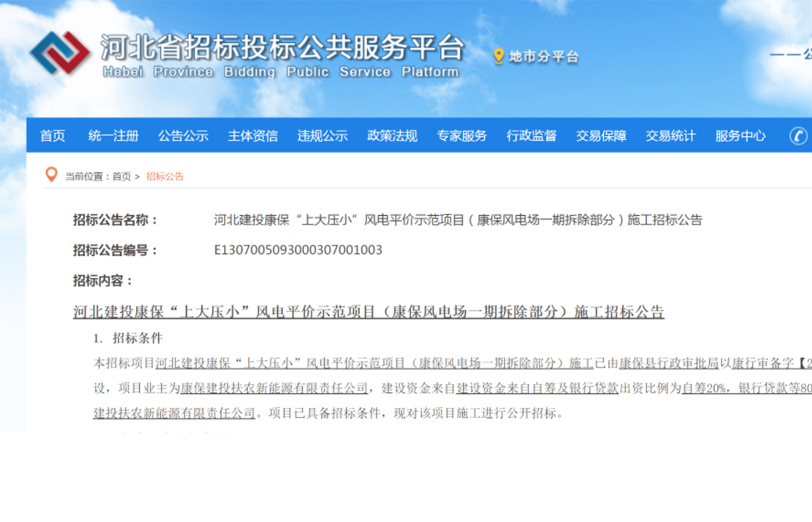This screenshot has height=522, width=812.
Task: Click the 1. 招标条件 section heading
Action: click(128, 338)
